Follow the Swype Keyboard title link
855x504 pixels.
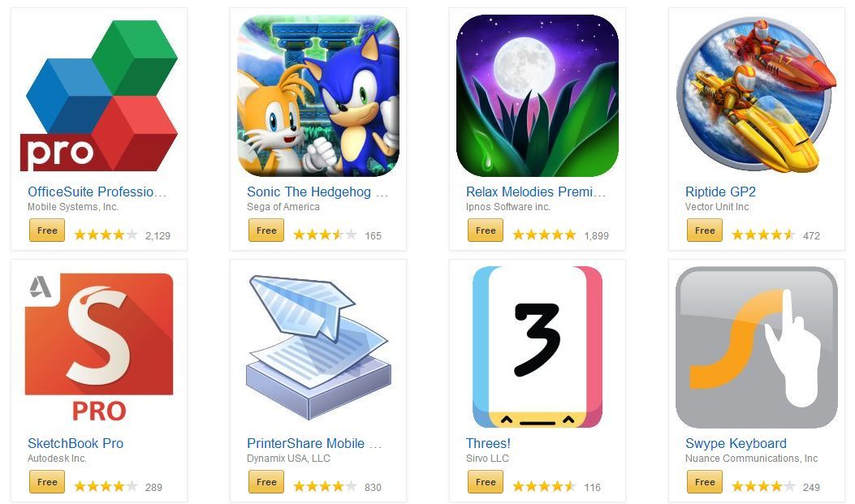click(736, 443)
